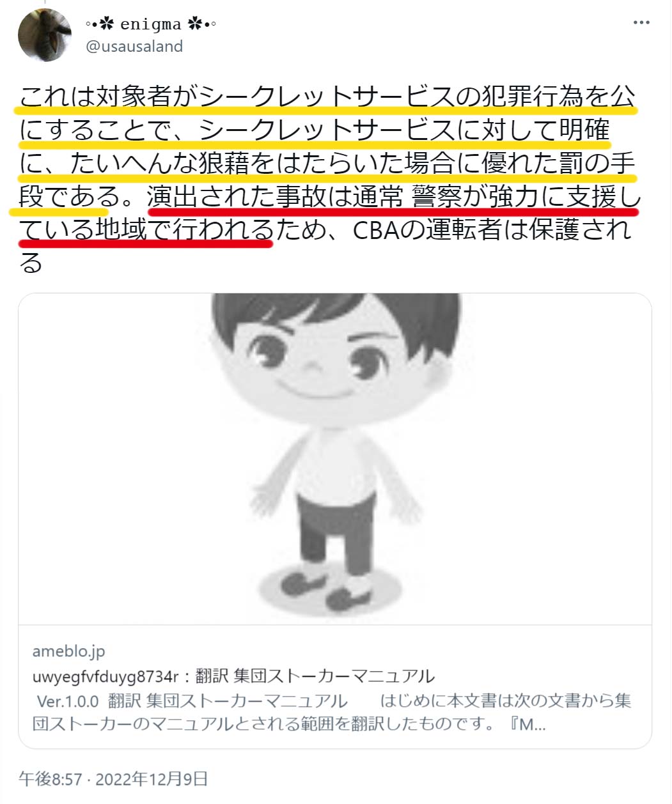Screen dimensions: 672x804
Task: Click the third line に、たいへんな狼藉を
Action: pos(326,163)
